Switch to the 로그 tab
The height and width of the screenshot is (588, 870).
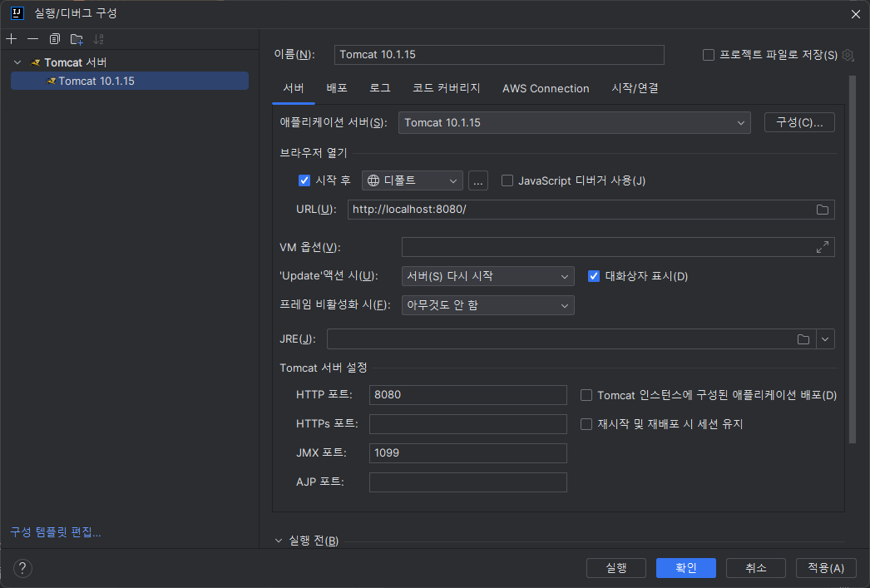pyautogui.click(x=380, y=88)
